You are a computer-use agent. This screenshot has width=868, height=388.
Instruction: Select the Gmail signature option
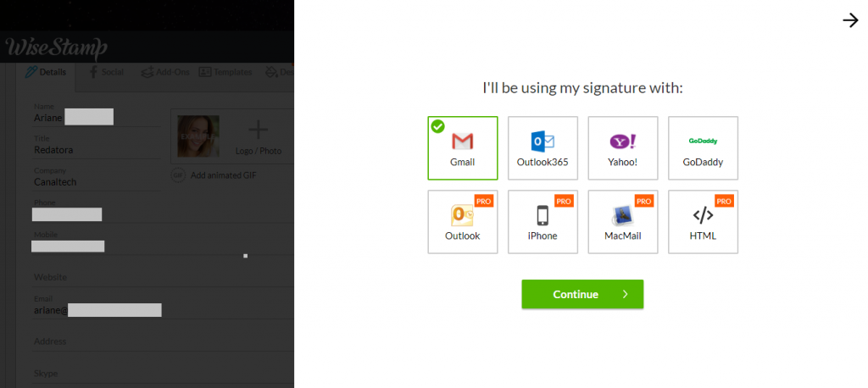coord(462,147)
